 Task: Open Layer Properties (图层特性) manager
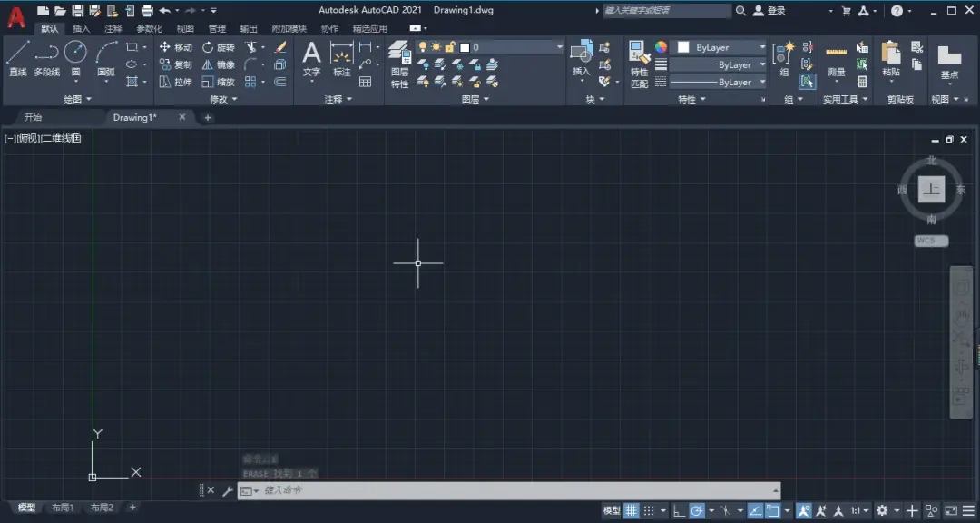pyautogui.click(x=399, y=64)
